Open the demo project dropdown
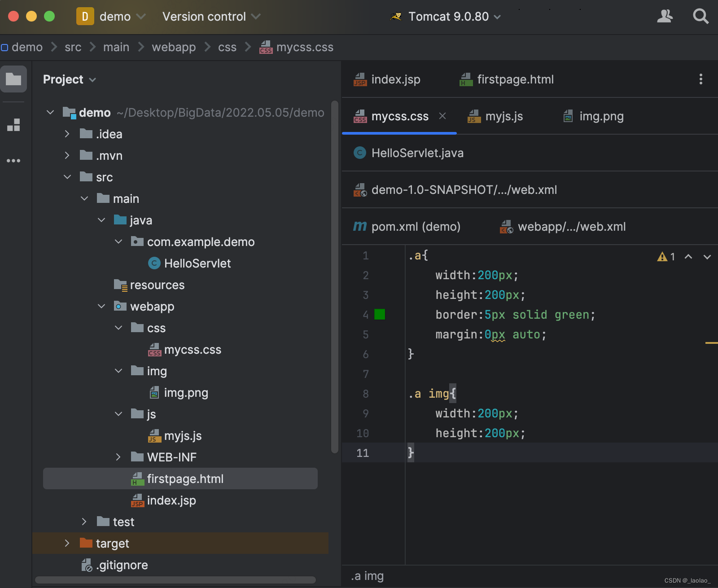Viewport: 718px width, 588px height. (123, 17)
